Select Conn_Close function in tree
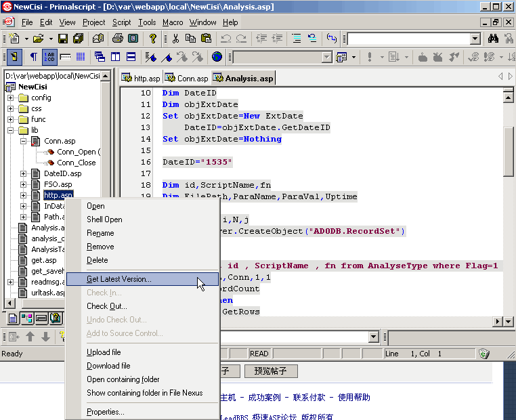Screen dimensions: 516x420 (x=76, y=163)
